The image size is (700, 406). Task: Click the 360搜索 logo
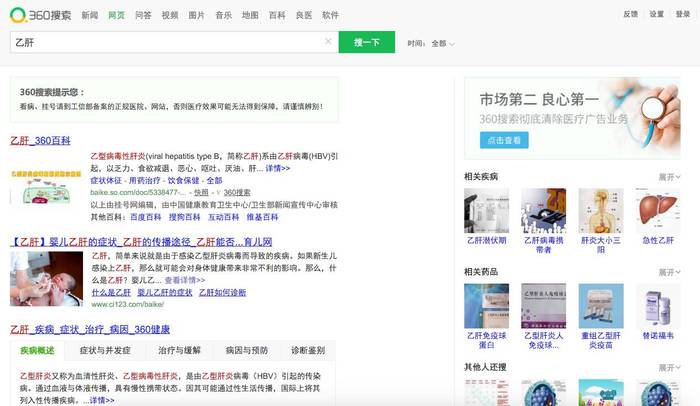coord(40,15)
